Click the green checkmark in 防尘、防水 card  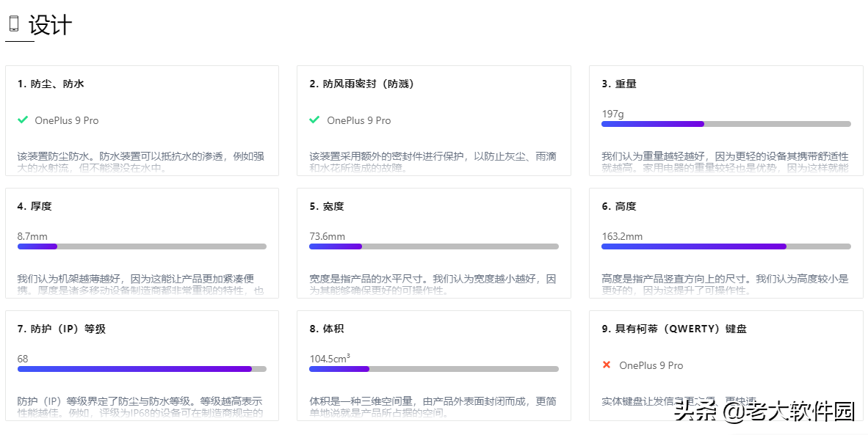pyautogui.click(x=23, y=120)
